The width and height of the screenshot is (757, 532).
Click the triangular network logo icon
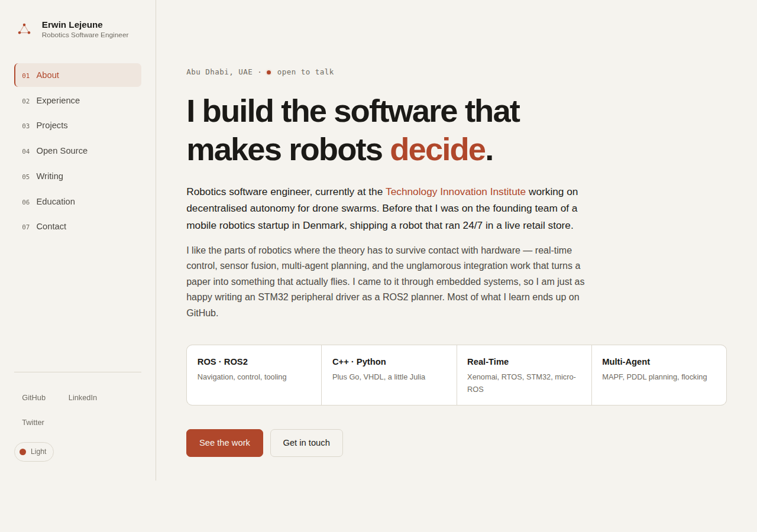point(24,29)
